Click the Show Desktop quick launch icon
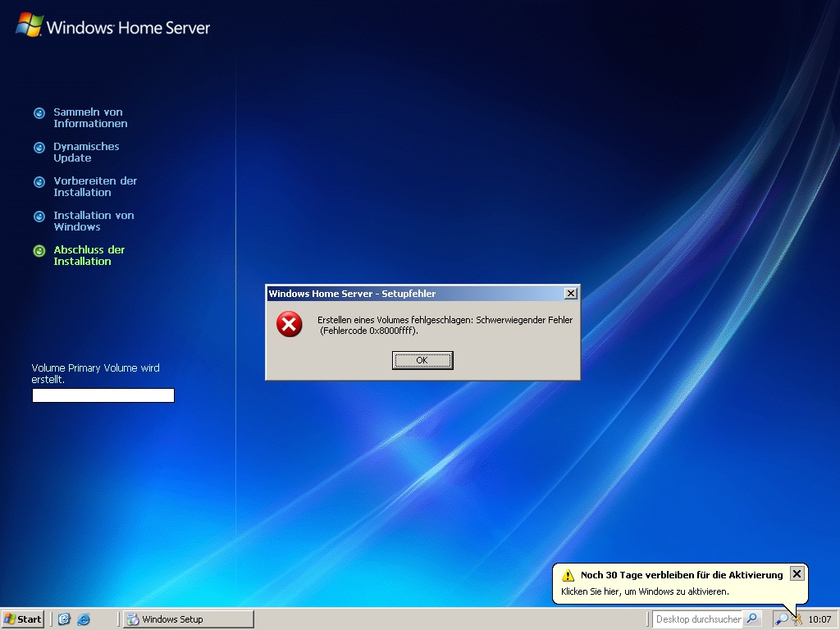This screenshot has width=840, height=630. coord(64,619)
